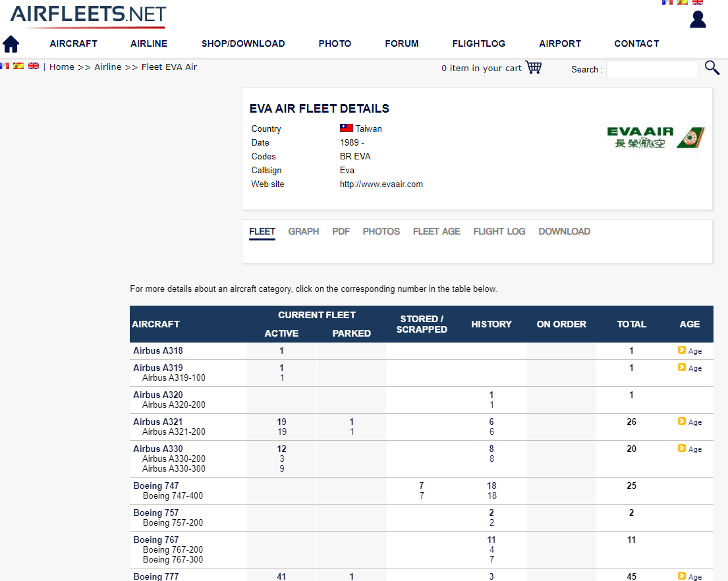
Task: Click the Age arrow icon for Airbus A321
Action: [x=682, y=421]
